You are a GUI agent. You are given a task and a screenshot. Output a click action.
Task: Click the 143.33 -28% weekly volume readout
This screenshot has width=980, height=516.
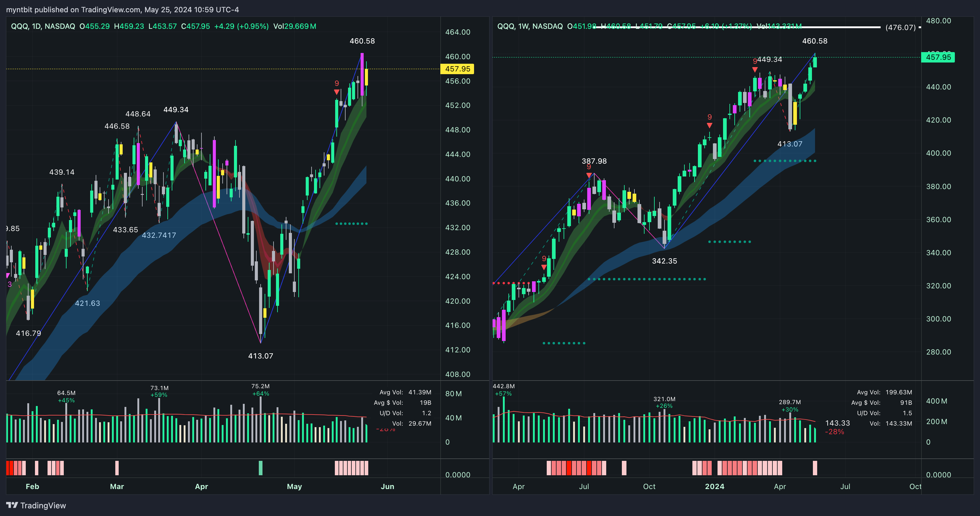pyautogui.click(x=837, y=427)
